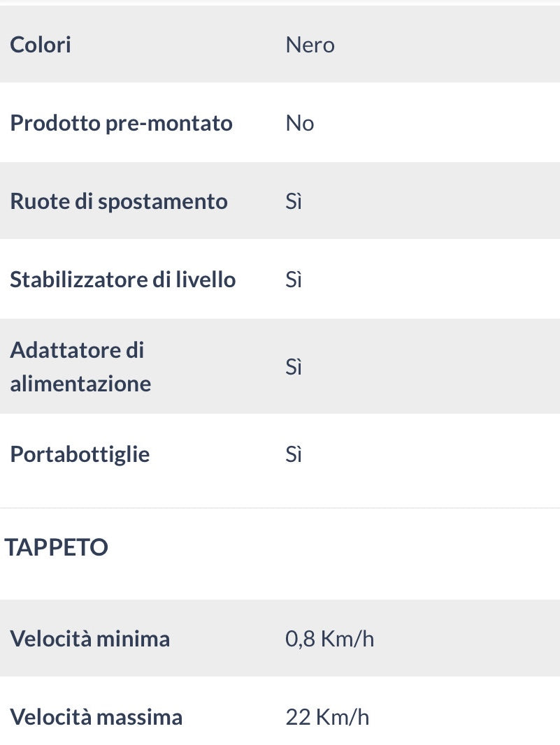Select the Sì value for Stabilizzatore di livello
The height and width of the screenshot is (745, 560).
[x=294, y=280]
